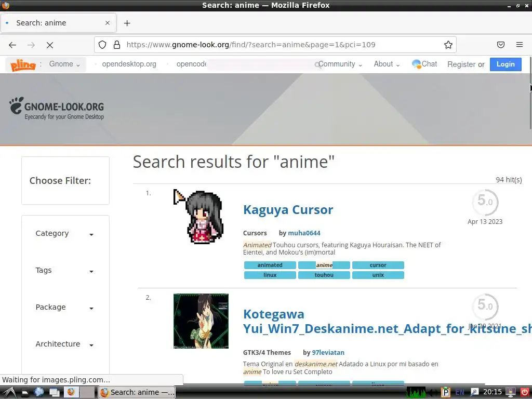
Task: Click the Kaguya Cursor thumbnail image
Action: [x=199, y=217]
